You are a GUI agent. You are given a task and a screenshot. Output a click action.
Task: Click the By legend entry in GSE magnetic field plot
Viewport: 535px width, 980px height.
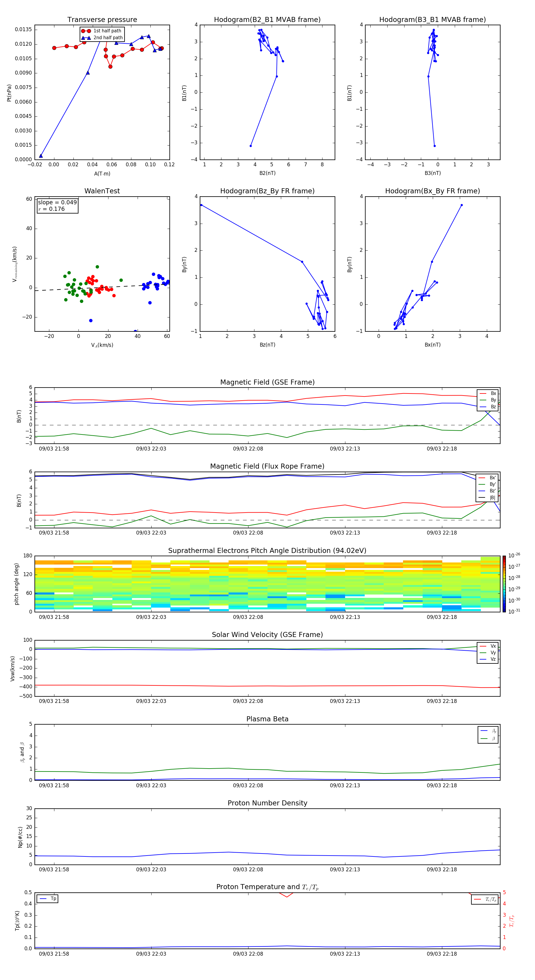[488, 400]
